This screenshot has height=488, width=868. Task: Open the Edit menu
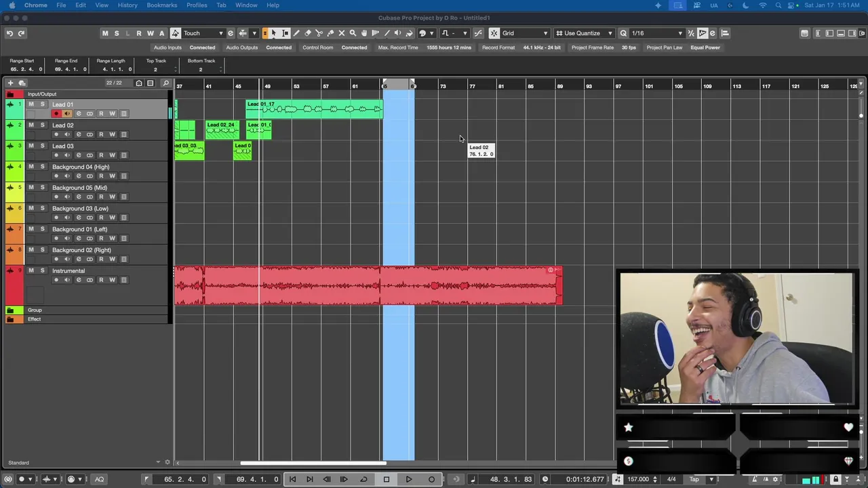[x=81, y=5]
